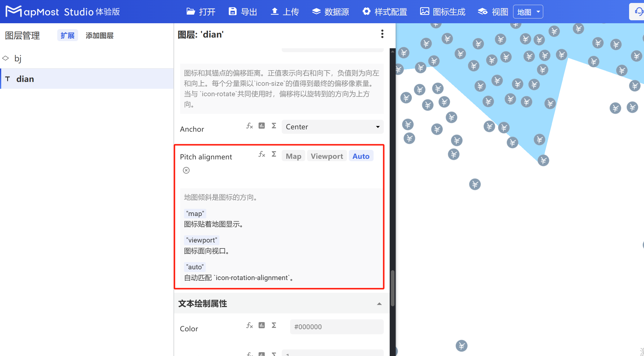This screenshot has width=644, height=356.
Task: Select the 上传 upload icon
Action: pos(275,11)
